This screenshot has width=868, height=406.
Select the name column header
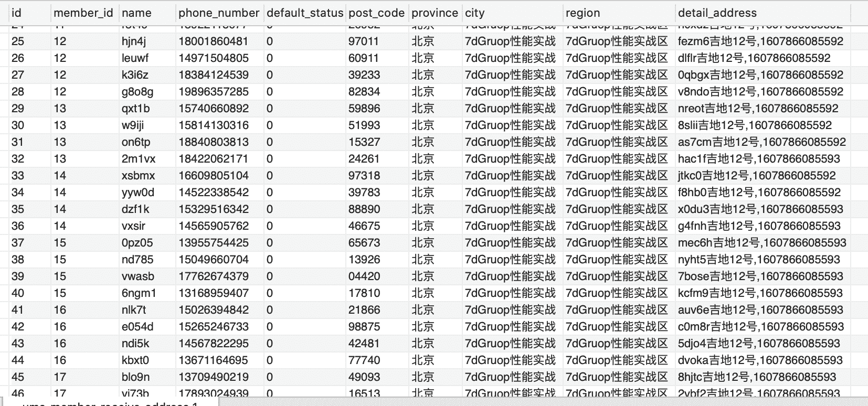coord(136,13)
